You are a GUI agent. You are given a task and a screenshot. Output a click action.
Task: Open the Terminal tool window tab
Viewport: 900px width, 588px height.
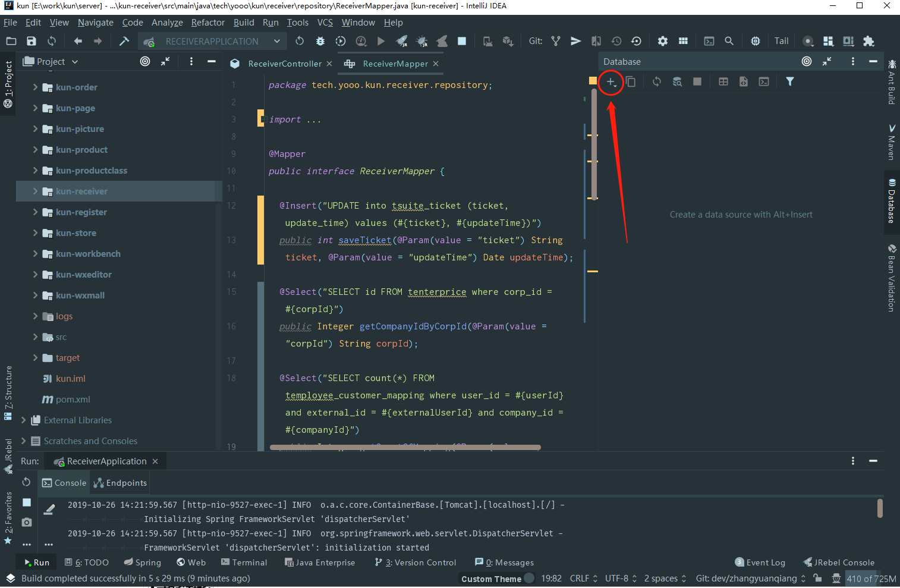coord(244,562)
